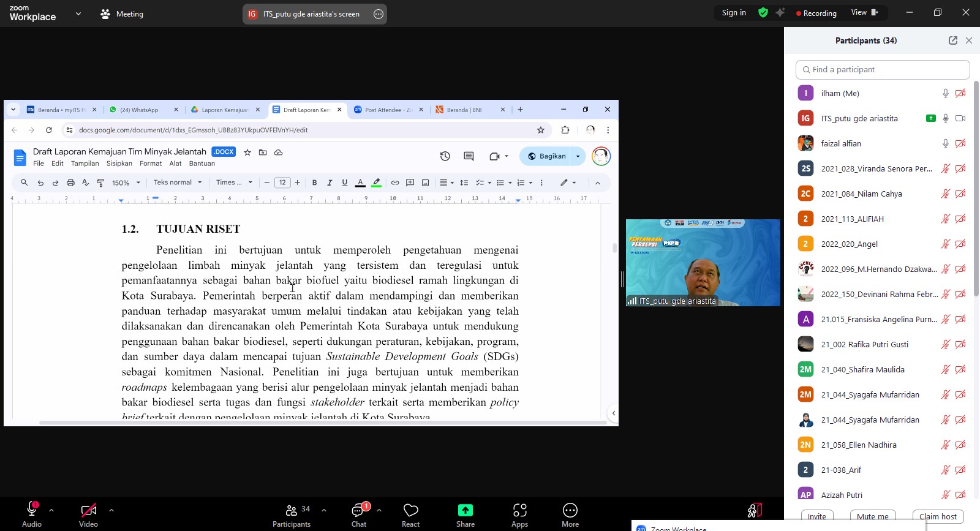Image resolution: width=980 pixels, height=531 pixels.
Task: Expand audio settings arrow next to Audio
Action: 51,510
